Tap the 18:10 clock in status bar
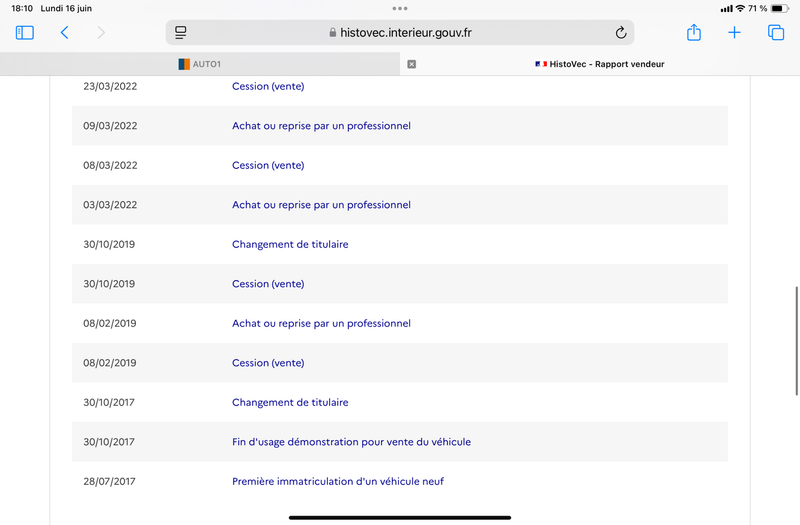Viewport: 800px width, 525px height. click(22, 8)
